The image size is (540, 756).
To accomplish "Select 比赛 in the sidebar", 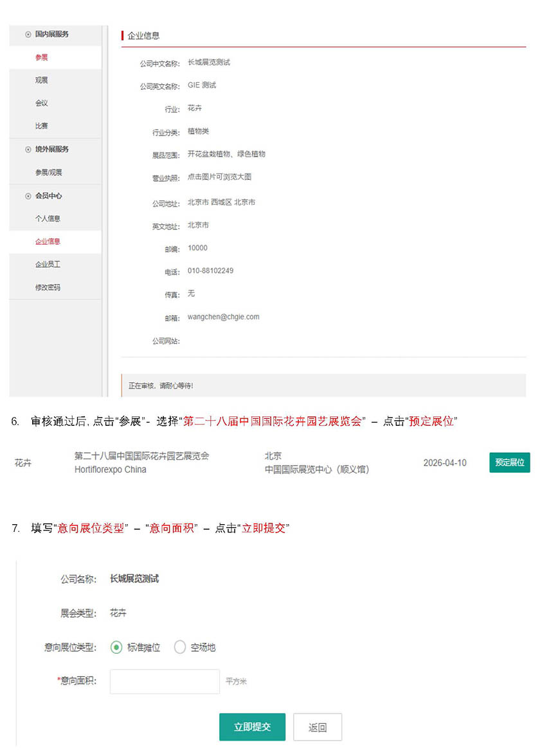I will click(42, 127).
